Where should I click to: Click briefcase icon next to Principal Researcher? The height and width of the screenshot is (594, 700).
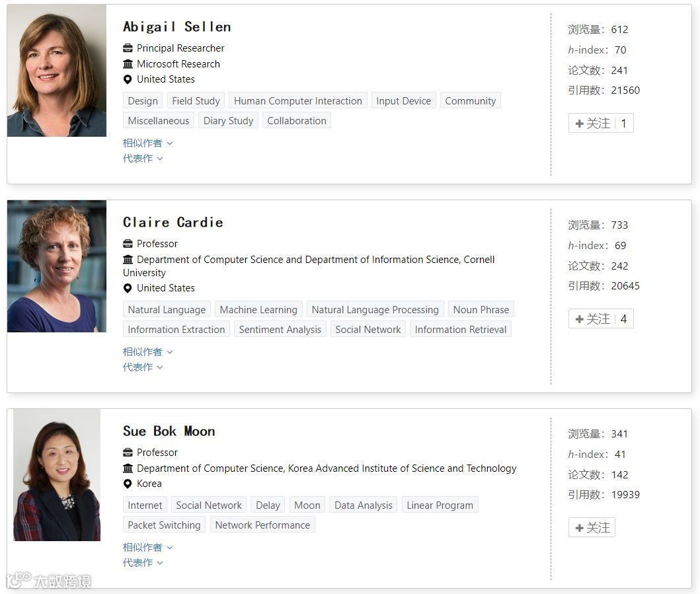coord(128,48)
